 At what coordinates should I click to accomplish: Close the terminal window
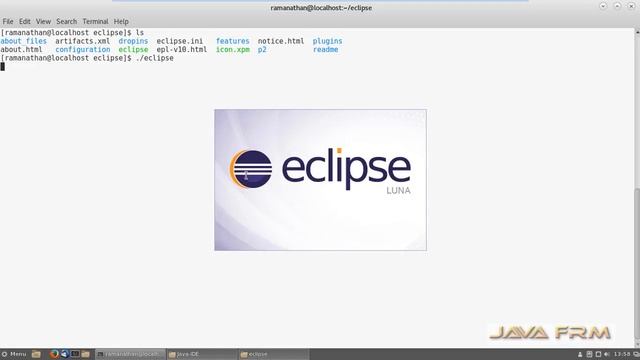pos(631,6)
